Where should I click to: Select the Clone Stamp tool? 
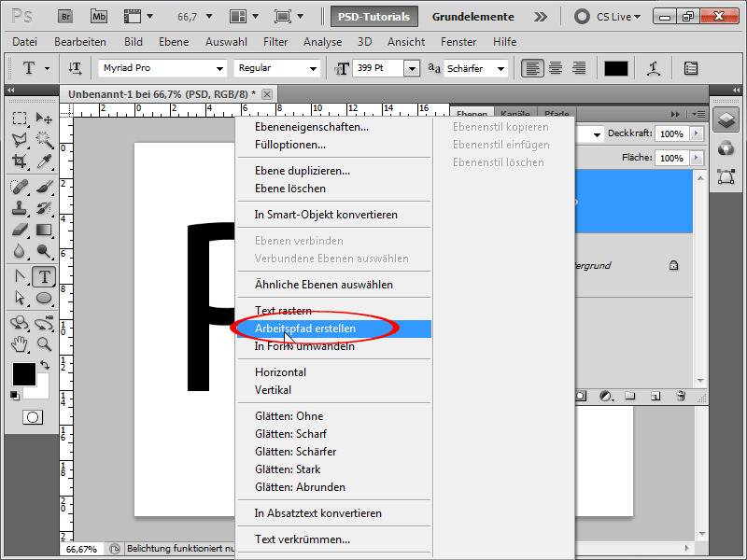20,207
